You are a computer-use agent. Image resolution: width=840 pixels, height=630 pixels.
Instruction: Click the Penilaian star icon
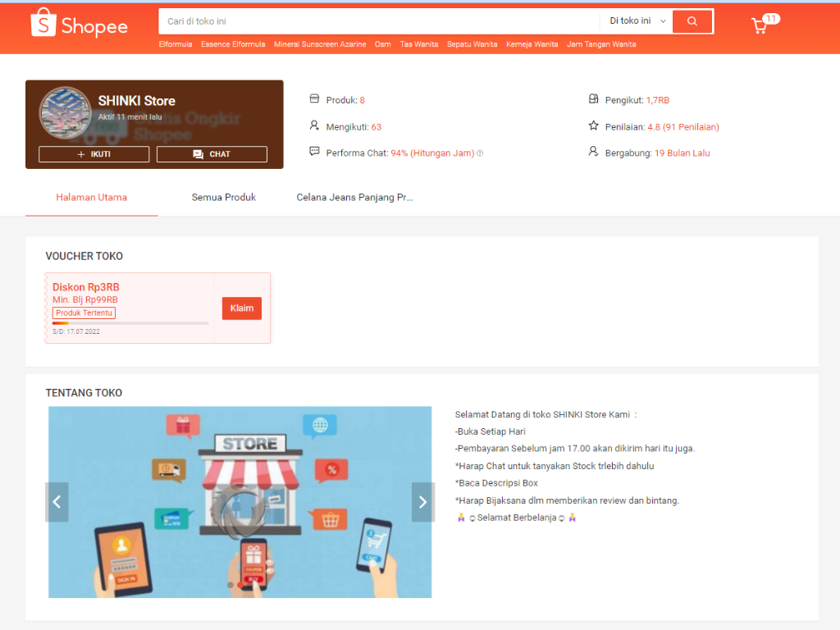point(594,126)
